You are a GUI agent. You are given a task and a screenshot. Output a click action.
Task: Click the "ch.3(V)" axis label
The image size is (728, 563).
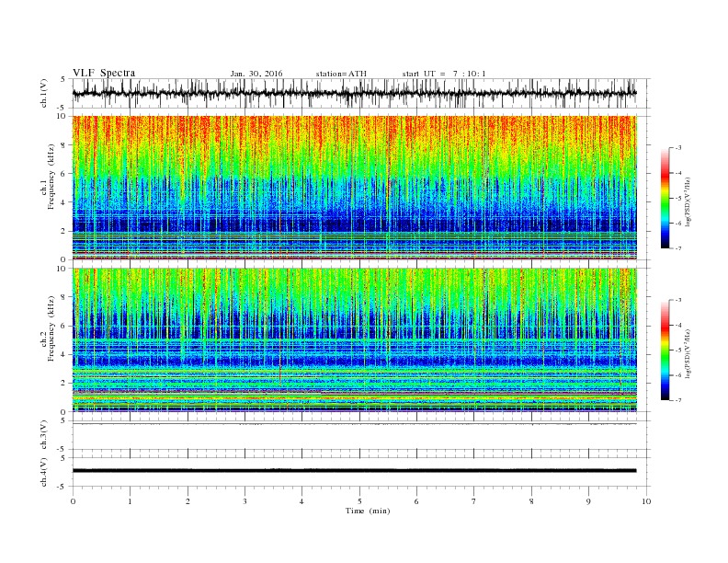point(44,435)
